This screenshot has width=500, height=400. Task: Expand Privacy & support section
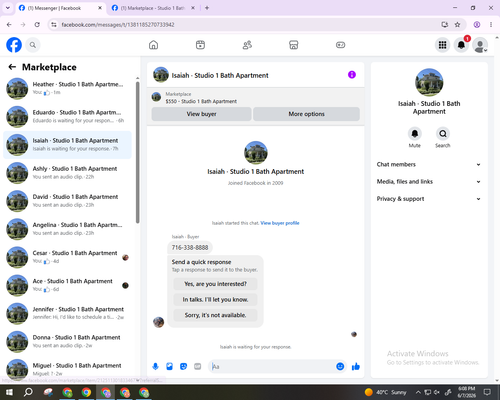click(x=429, y=199)
